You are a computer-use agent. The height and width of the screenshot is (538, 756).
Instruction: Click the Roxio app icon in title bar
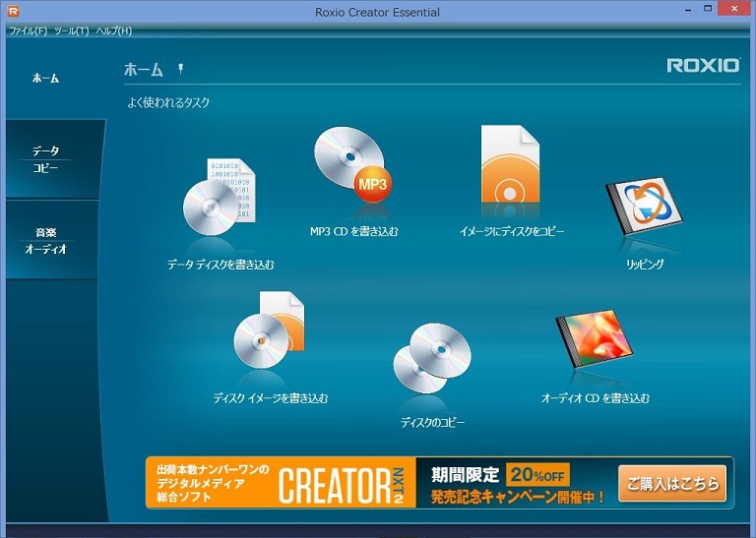[14, 11]
